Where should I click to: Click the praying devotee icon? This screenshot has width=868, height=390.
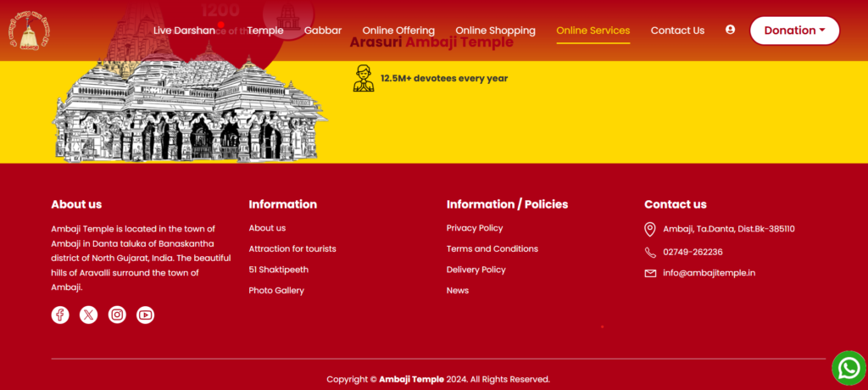[363, 78]
